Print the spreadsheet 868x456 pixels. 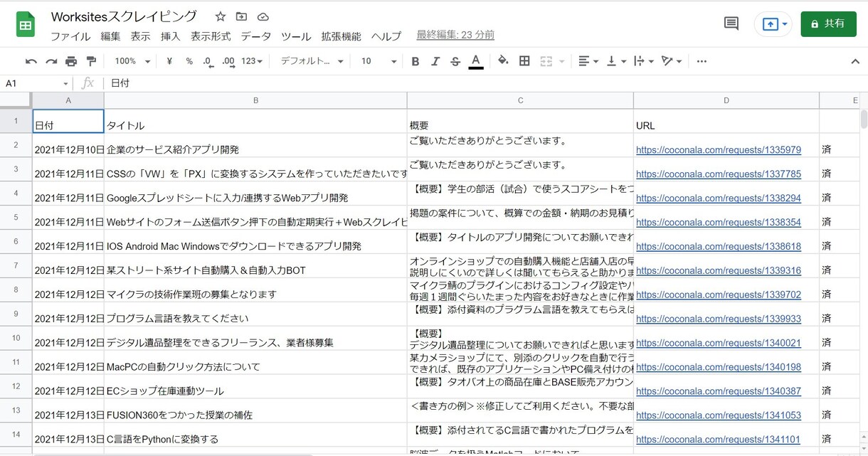pyautogui.click(x=71, y=61)
